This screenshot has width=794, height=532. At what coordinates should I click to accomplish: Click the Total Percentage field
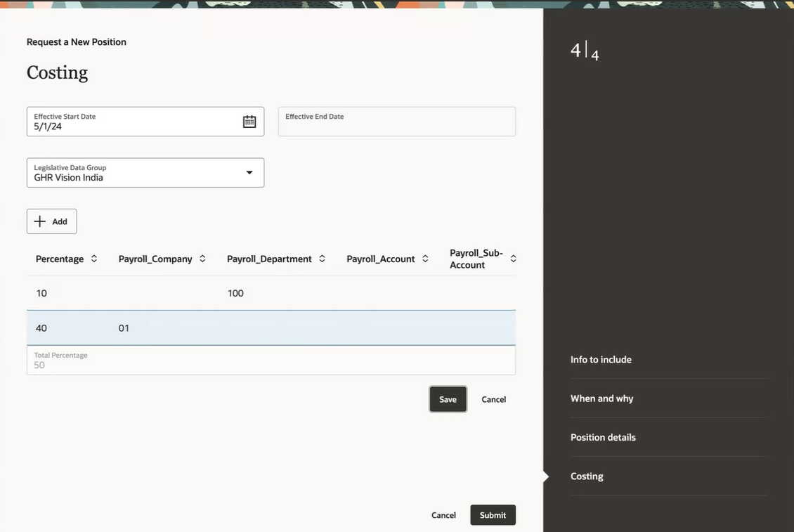pos(271,361)
